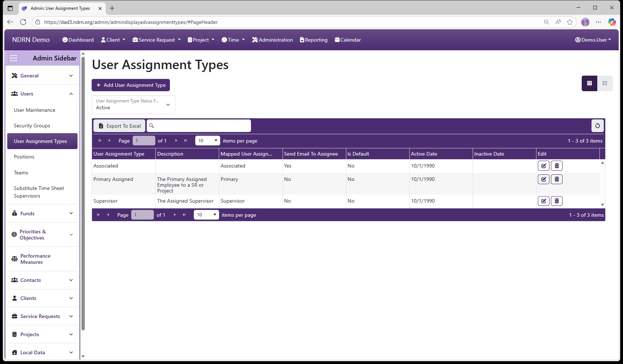Screen dimensions: 623x364
Task: Click Add User Assignment Type button
Action: [x=131, y=85]
